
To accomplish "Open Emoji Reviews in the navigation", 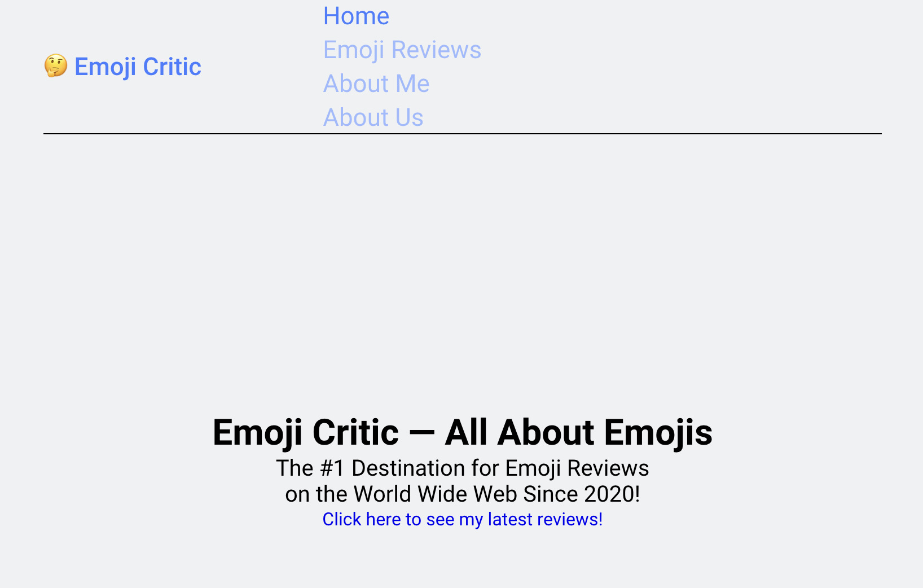I will (402, 50).
